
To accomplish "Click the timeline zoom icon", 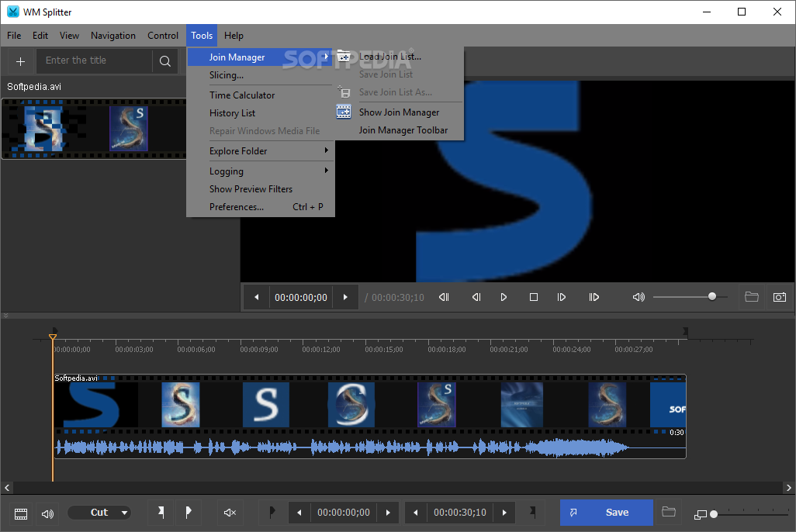I will [x=700, y=514].
